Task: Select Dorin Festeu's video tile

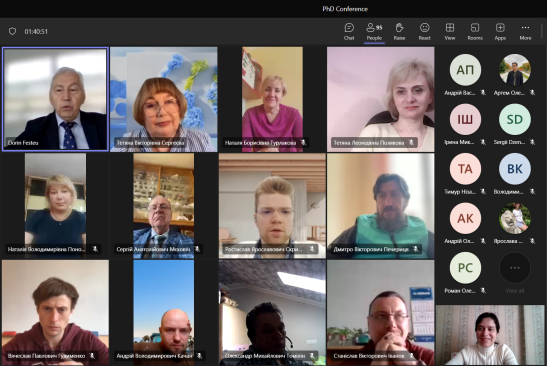Action: coord(55,99)
